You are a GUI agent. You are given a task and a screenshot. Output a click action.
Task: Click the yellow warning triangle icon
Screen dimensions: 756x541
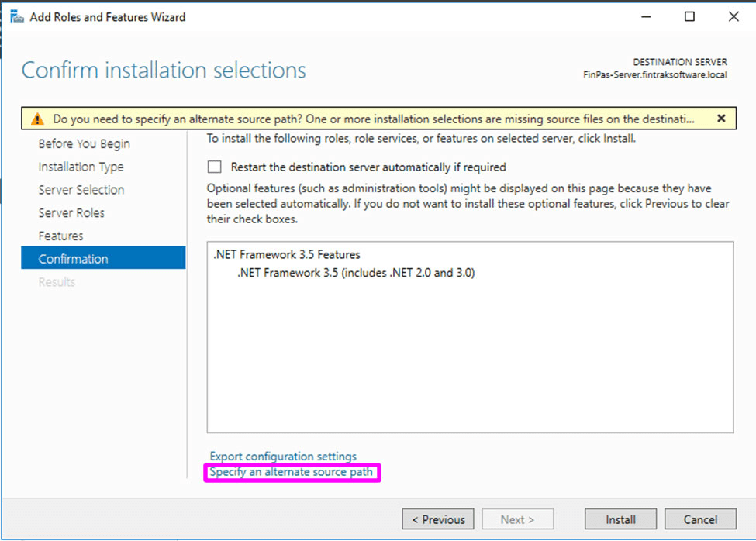tap(36, 119)
